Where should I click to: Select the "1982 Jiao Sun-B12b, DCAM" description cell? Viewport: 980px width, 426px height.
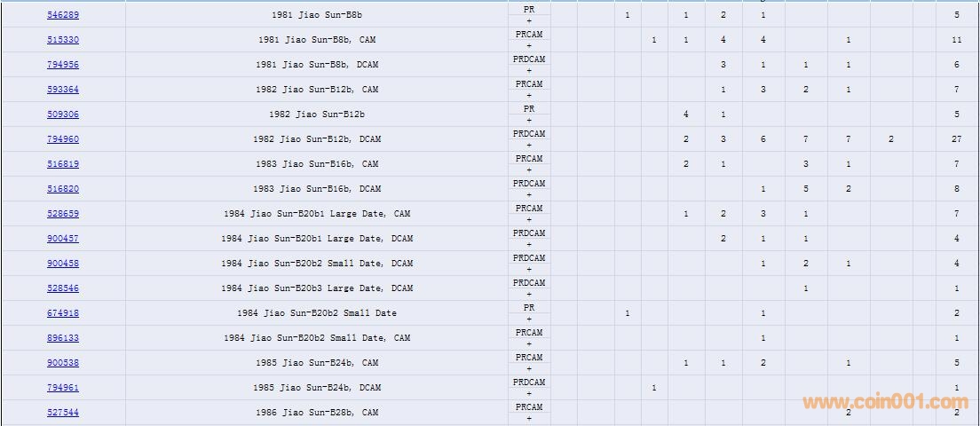tap(316, 139)
